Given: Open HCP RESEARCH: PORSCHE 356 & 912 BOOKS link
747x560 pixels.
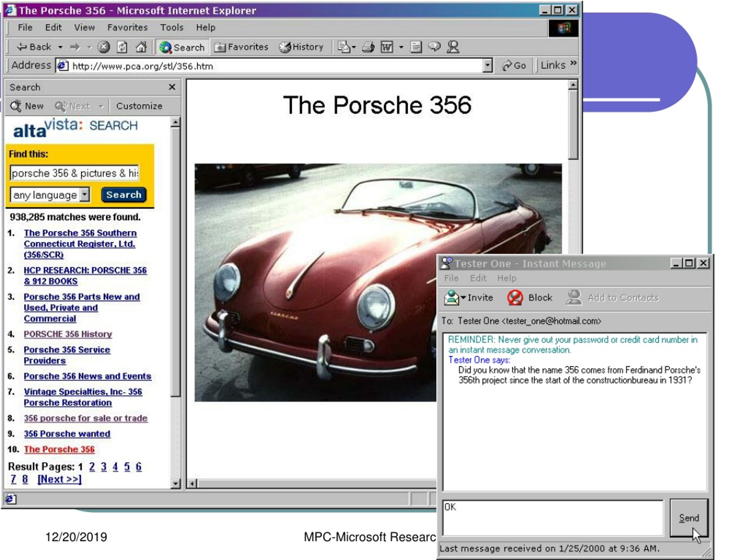Looking at the screenshot, I should pyautogui.click(x=85, y=275).
